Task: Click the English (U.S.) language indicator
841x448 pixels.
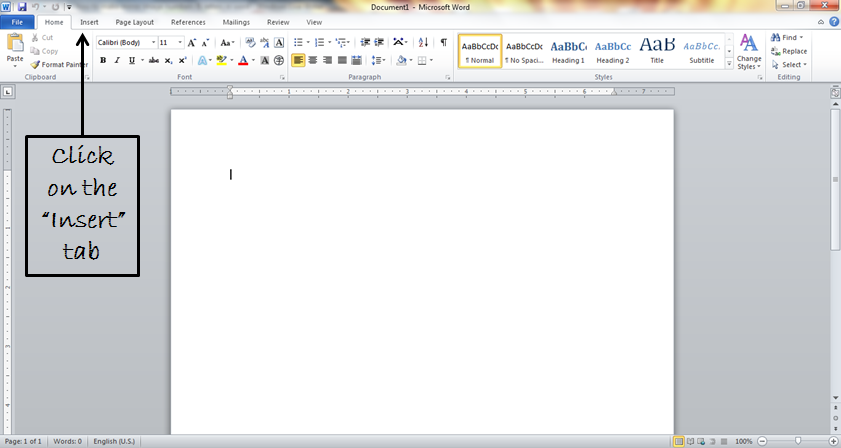Action: (114, 441)
